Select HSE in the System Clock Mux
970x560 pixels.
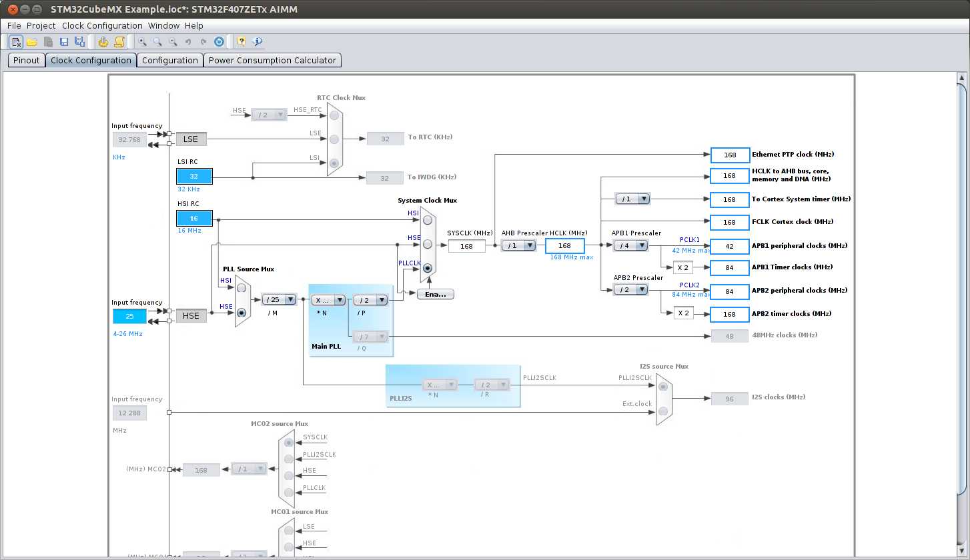(x=428, y=244)
